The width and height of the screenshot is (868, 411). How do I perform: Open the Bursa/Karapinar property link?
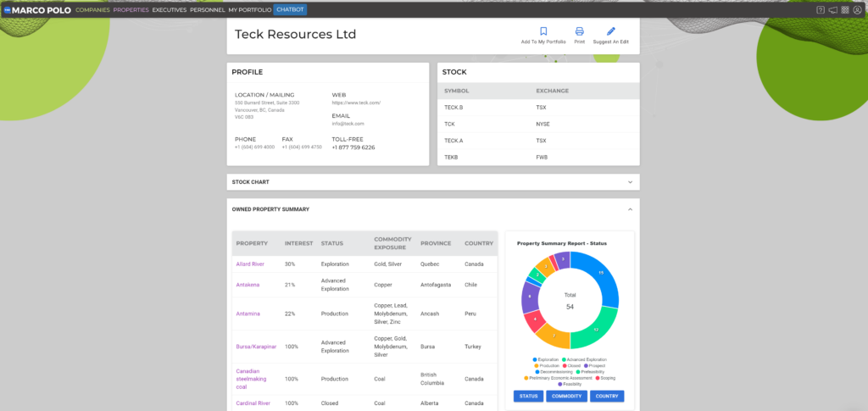(x=256, y=347)
